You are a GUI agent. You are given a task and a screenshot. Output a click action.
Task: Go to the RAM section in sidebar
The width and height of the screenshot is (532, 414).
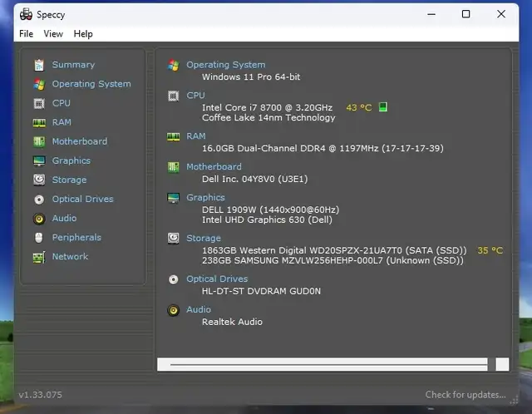62,122
